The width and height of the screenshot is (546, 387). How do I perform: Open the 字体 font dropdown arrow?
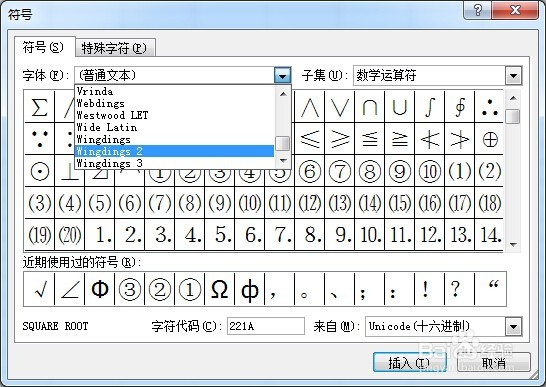[282, 75]
